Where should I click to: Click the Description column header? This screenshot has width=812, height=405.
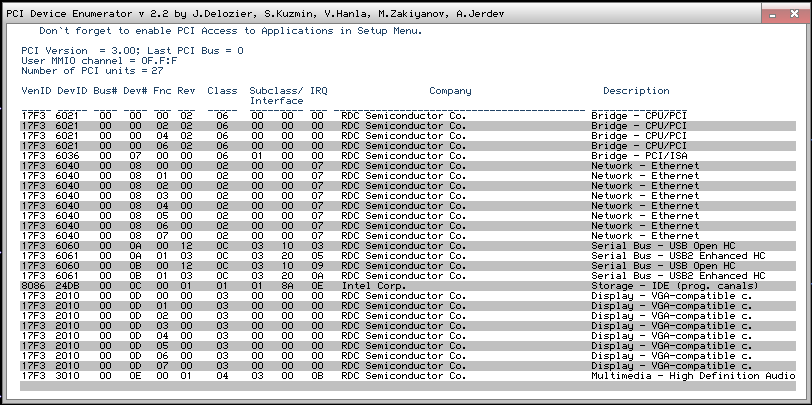[x=636, y=91]
